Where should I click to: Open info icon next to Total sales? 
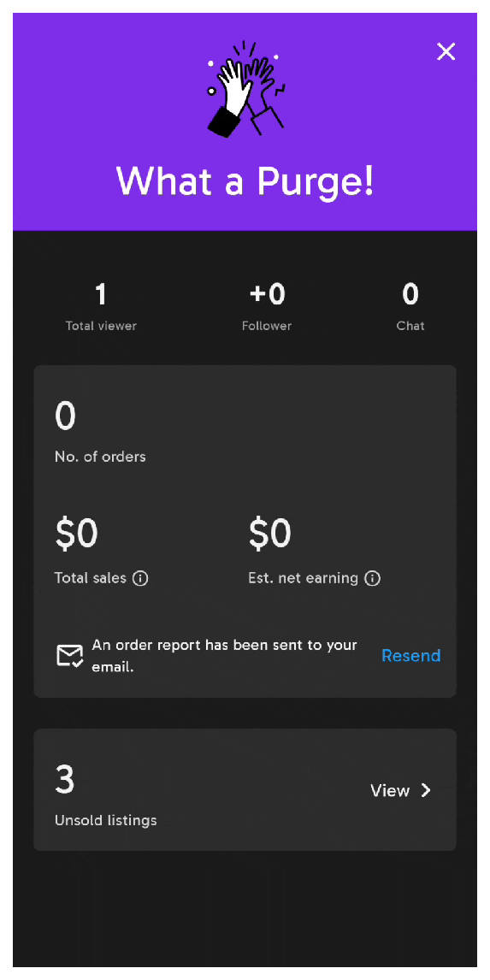(140, 578)
